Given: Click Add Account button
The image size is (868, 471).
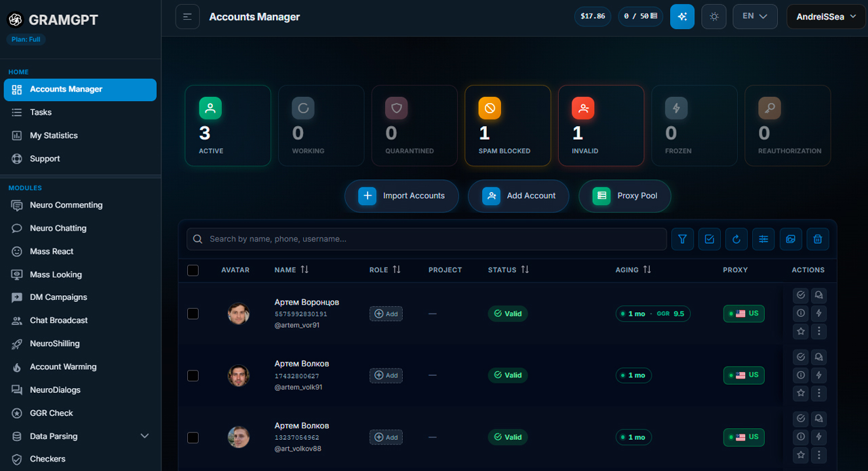Looking at the screenshot, I should coord(519,195).
